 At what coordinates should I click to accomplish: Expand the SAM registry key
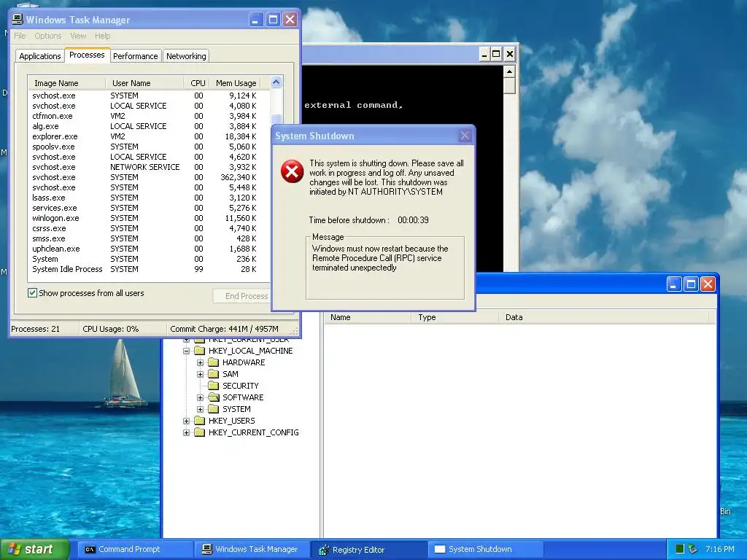200,374
